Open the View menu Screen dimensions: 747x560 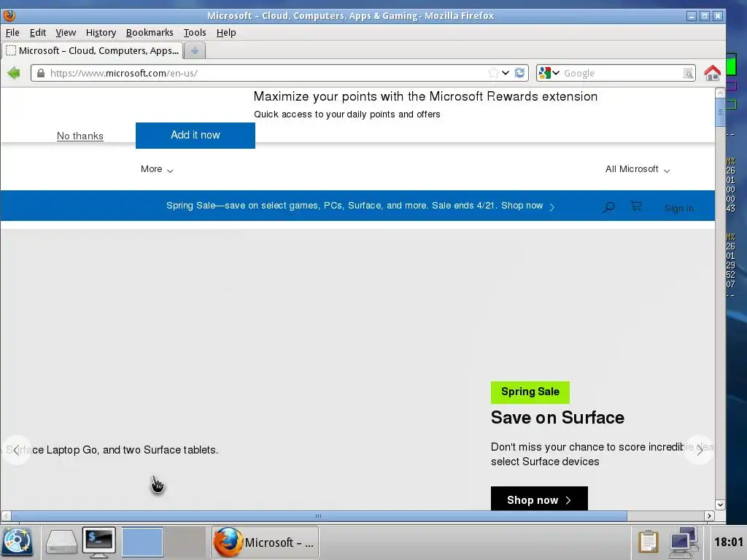pos(66,32)
